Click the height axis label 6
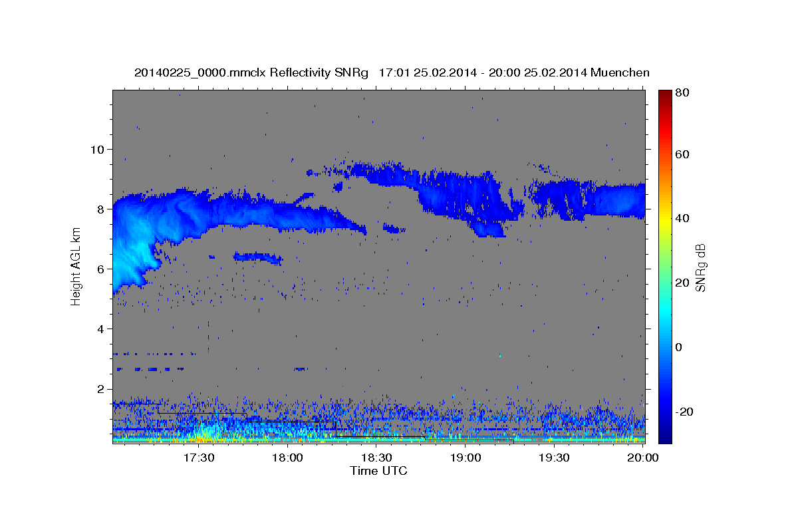 [x=102, y=269]
